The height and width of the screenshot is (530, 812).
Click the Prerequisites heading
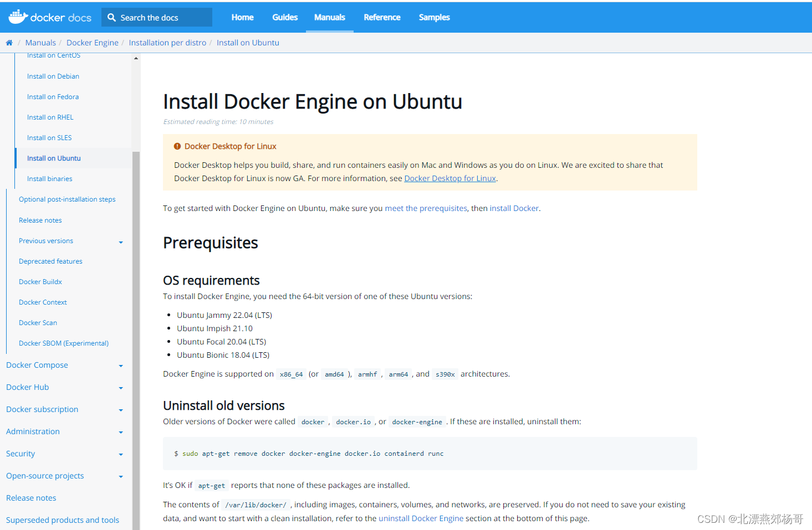(x=211, y=243)
